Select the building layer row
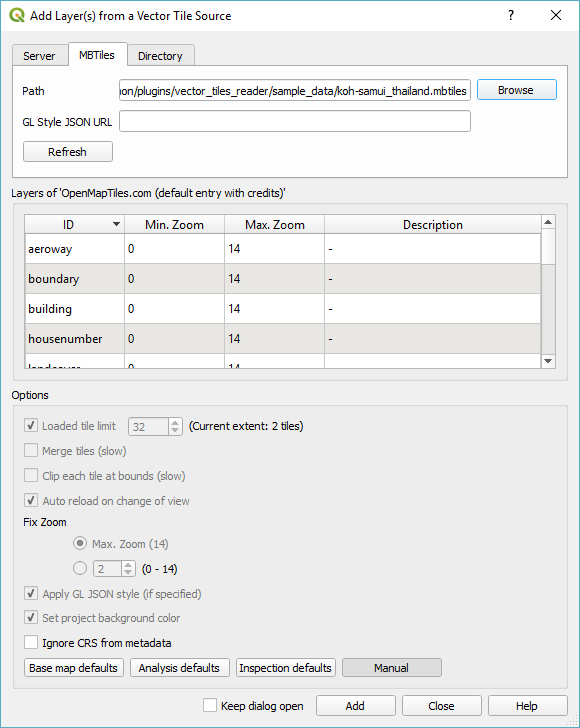Screen dimensions: 580x728 point(283,309)
